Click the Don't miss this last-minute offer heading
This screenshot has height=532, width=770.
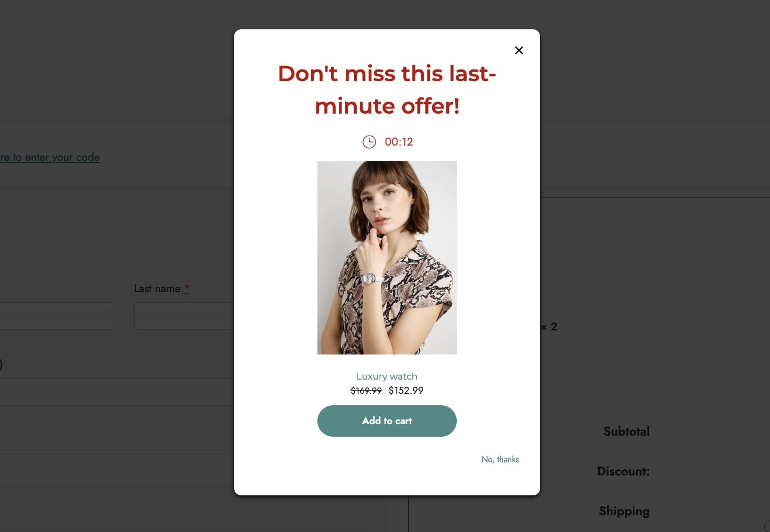coord(387,90)
